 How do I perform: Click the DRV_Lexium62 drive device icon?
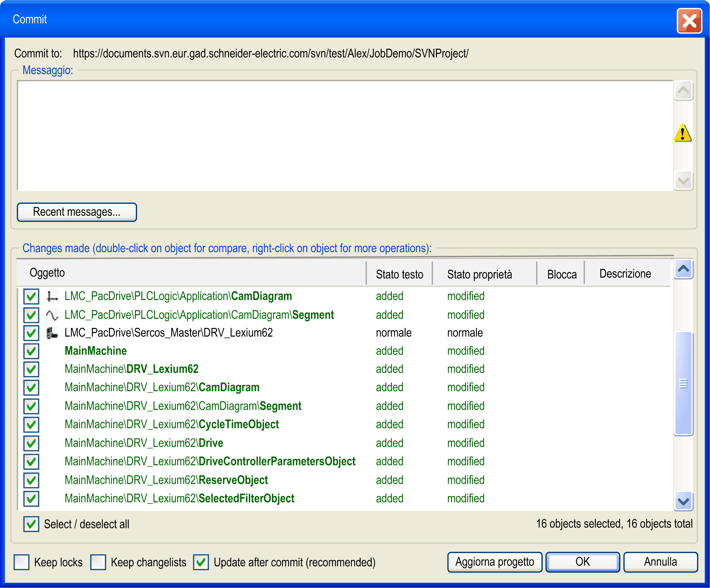(52, 333)
